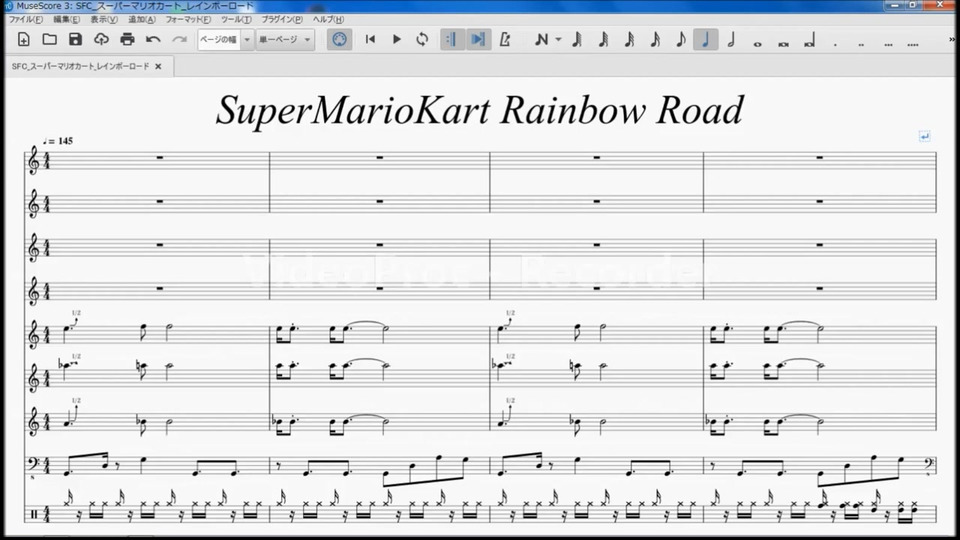This screenshot has width=960, height=540.
Task: Select the treble clef of the top staff
Action: (34, 162)
